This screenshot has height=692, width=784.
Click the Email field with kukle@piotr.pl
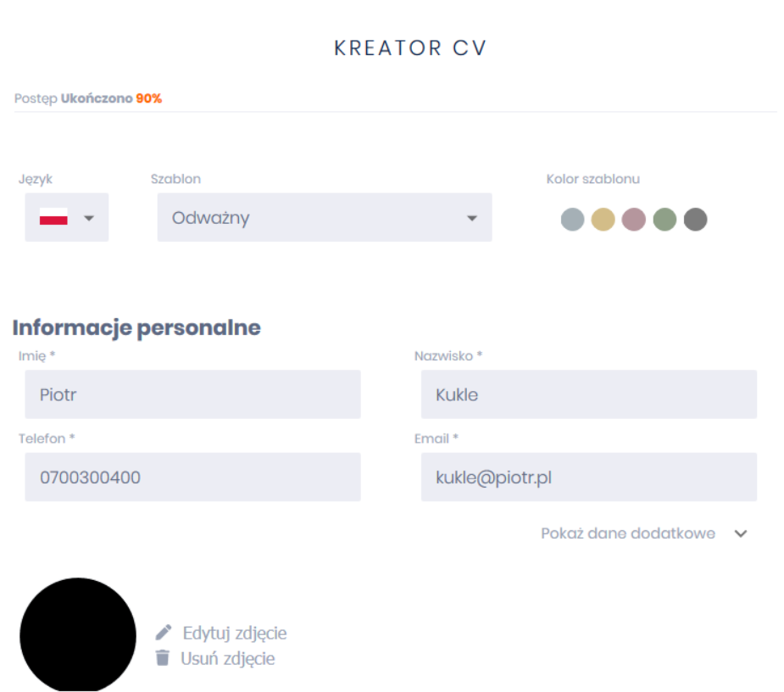click(588, 477)
